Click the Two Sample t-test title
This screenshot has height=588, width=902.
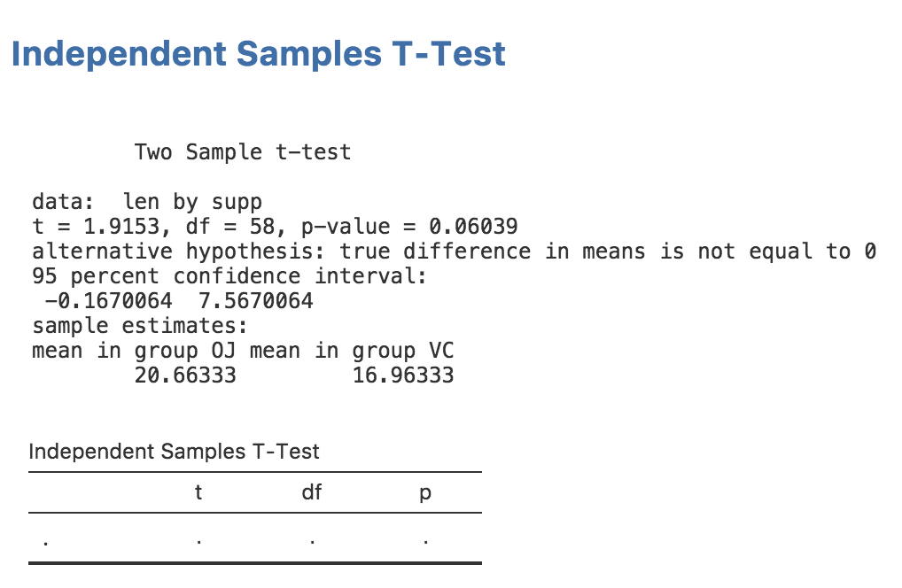click(242, 152)
